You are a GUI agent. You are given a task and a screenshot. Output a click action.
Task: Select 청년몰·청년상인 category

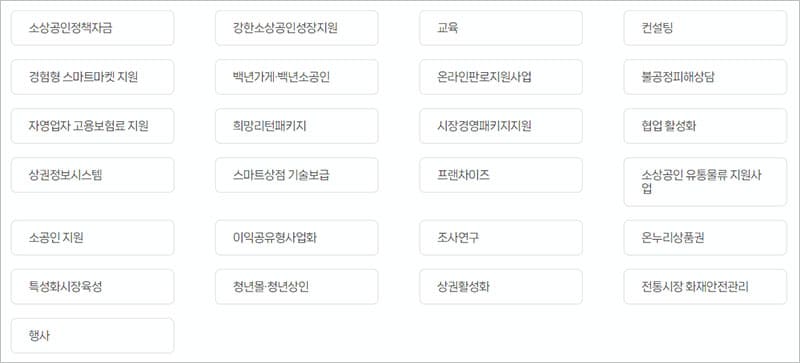pos(296,287)
